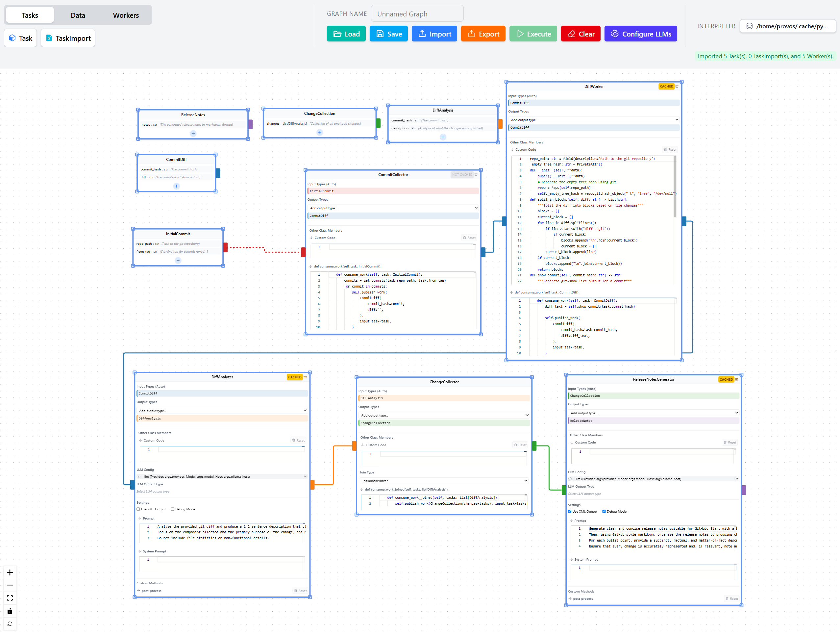This screenshot has height=634, width=840.
Task: Click the refresh layout icon
Action: [x=10, y=624]
